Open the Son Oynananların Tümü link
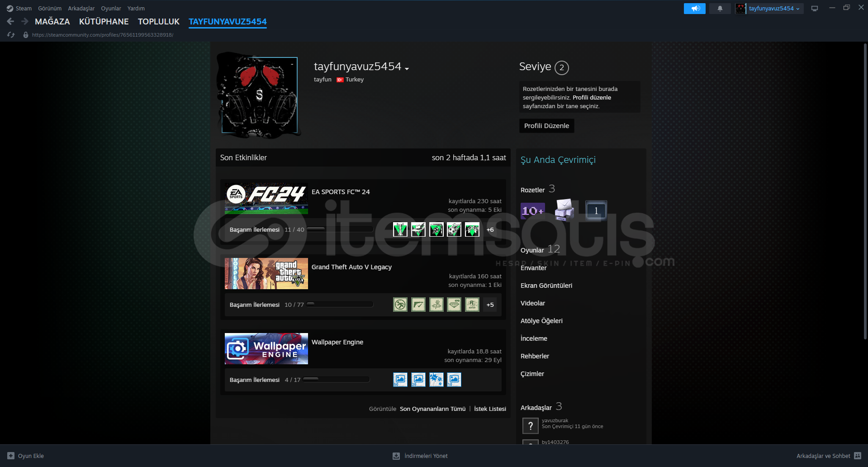 point(433,409)
